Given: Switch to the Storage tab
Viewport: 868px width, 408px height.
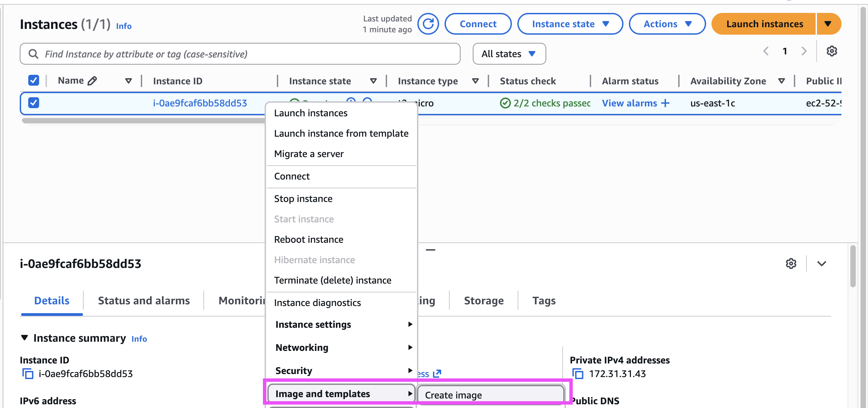Looking at the screenshot, I should [x=484, y=301].
